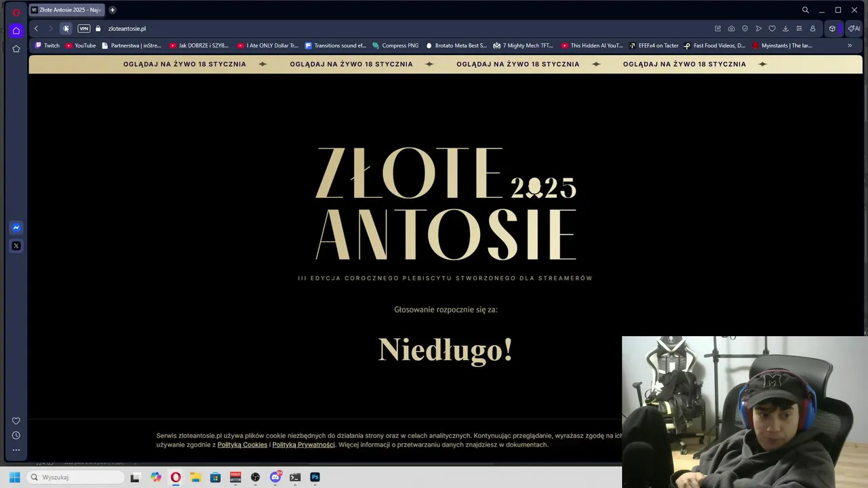This screenshot has width=868, height=488.
Task: Click the 'Głosowanie rozpocznie się za:' text
Action: (446, 310)
